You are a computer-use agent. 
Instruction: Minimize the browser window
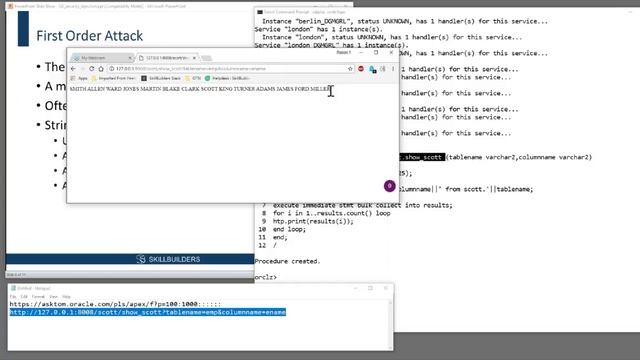click(x=361, y=53)
